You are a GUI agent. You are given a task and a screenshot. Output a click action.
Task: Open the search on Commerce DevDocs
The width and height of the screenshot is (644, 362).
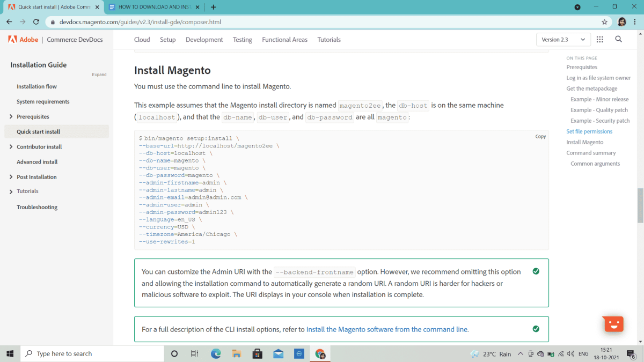pos(618,39)
